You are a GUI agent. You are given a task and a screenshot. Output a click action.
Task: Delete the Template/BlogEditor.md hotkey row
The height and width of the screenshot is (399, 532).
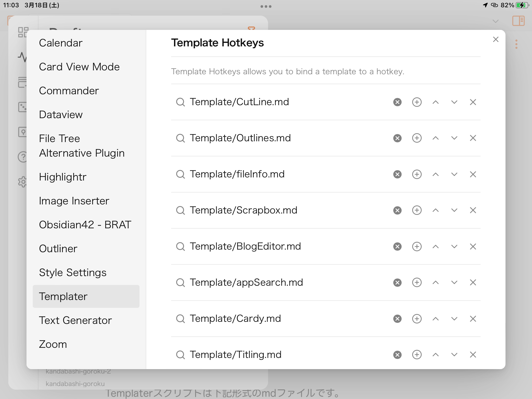coord(473,247)
